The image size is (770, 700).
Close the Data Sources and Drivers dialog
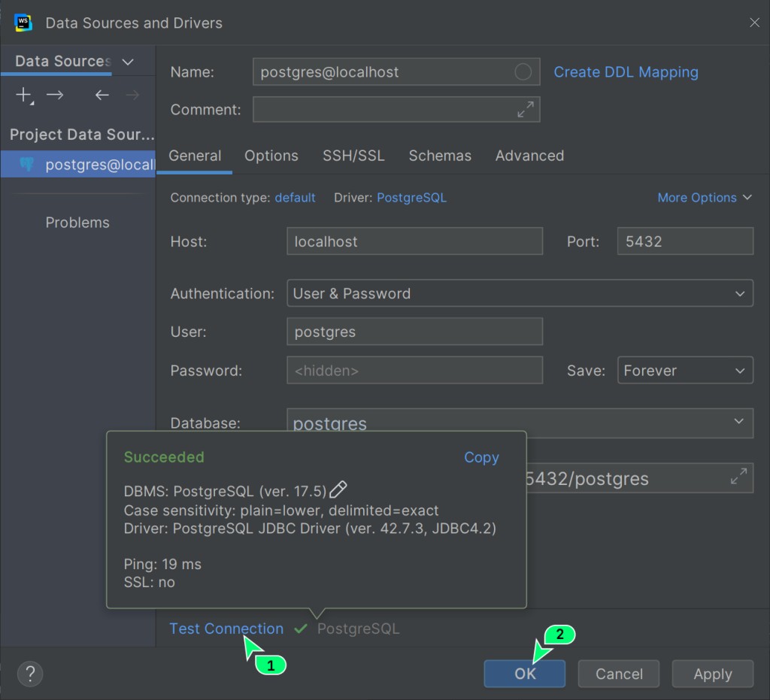click(754, 23)
